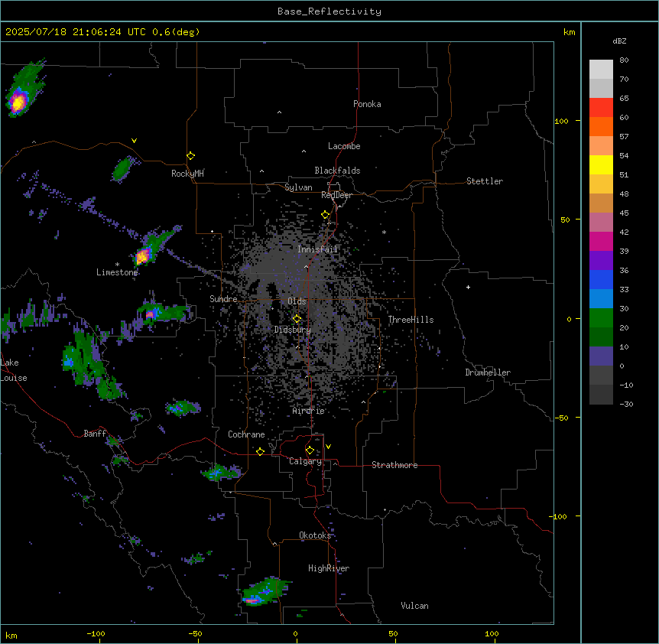This screenshot has width=659, height=644.
Task: Click the yellow diamond marker beside RockyMH
Action: [x=190, y=156]
